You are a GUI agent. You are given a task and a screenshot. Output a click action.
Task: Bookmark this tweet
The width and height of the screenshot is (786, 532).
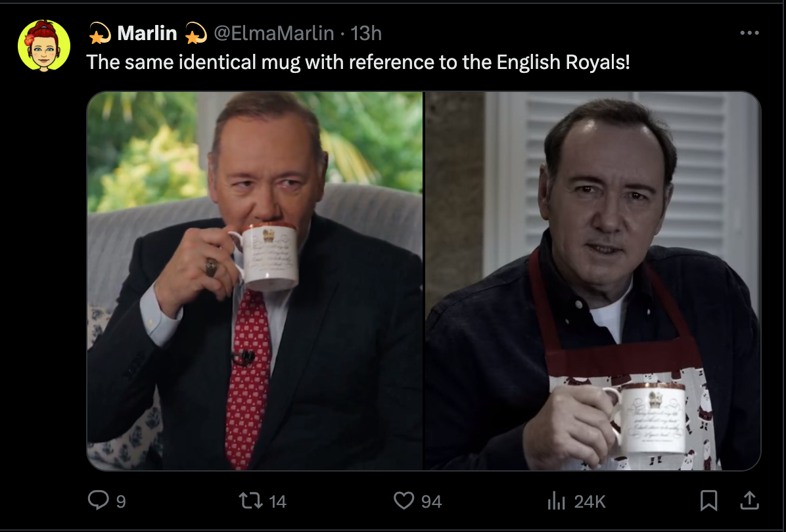(x=708, y=501)
